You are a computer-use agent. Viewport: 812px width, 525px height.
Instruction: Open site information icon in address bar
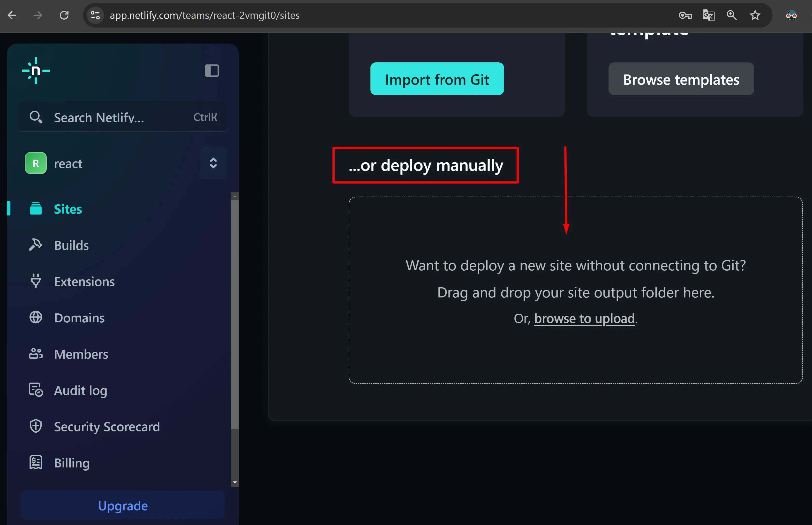95,15
